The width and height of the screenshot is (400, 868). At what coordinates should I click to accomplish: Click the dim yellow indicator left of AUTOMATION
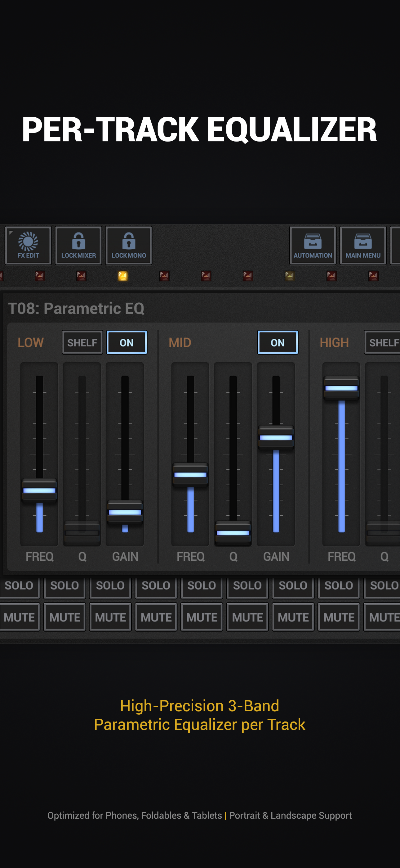[x=290, y=276]
